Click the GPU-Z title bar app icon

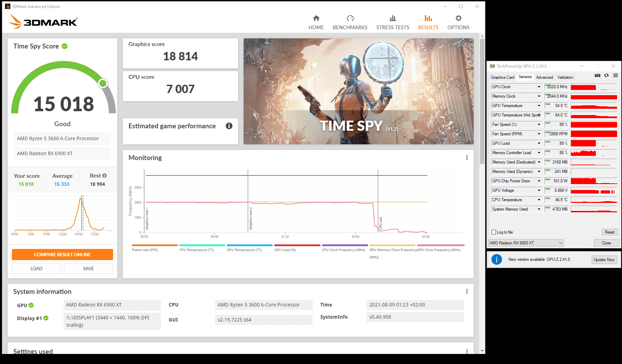pyautogui.click(x=492, y=66)
